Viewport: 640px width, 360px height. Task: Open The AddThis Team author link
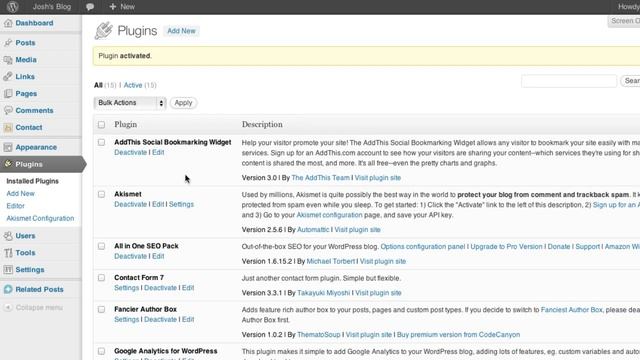point(320,178)
